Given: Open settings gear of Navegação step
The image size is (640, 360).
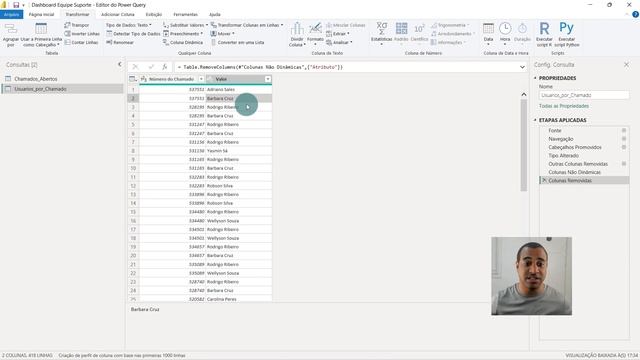Looking at the screenshot, I should [x=624, y=139].
